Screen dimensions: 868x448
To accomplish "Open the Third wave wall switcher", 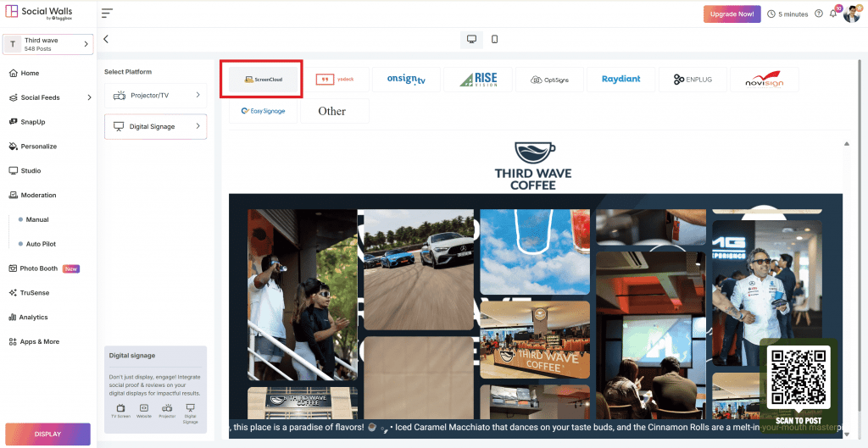I will (48, 44).
